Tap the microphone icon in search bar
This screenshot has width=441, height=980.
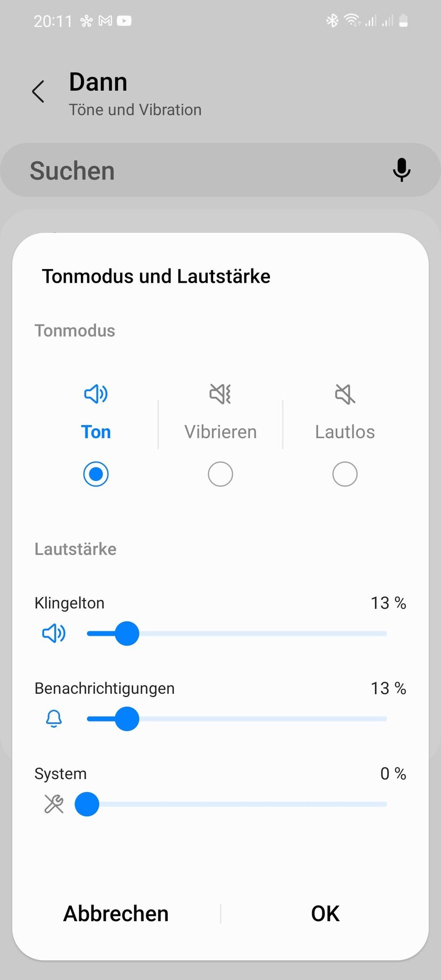[x=401, y=170]
